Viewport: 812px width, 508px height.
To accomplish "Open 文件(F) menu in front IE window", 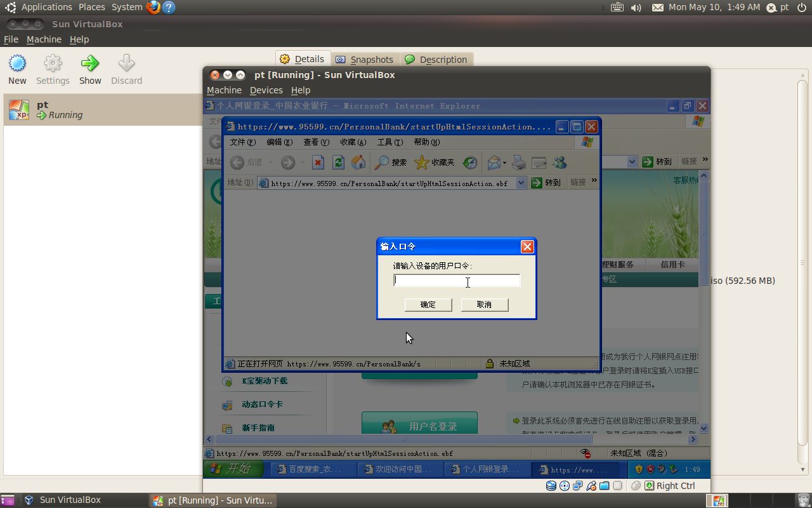I will (242, 142).
